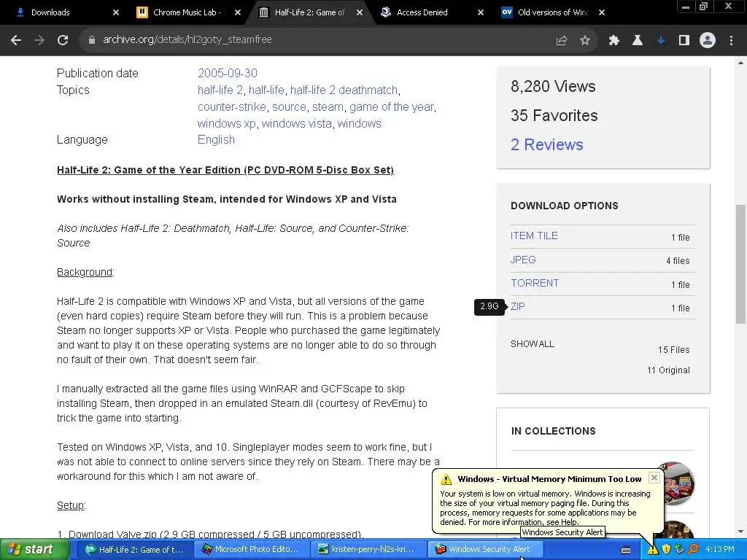Download via the TORRENT option

click(x=535, y=283)
